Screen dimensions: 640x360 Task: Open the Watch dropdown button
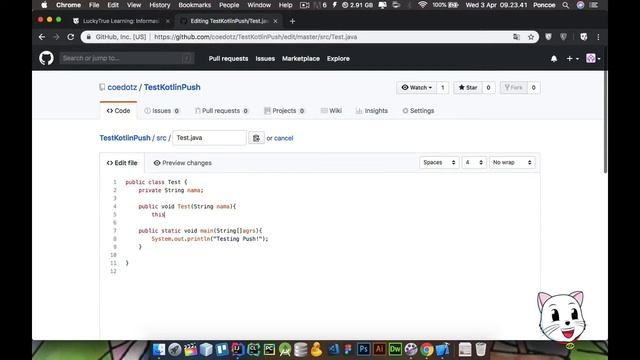click(416, 87)
